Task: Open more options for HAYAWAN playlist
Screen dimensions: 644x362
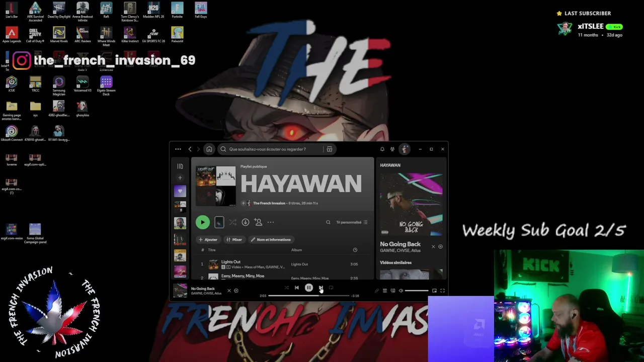Action: (271, 222)
